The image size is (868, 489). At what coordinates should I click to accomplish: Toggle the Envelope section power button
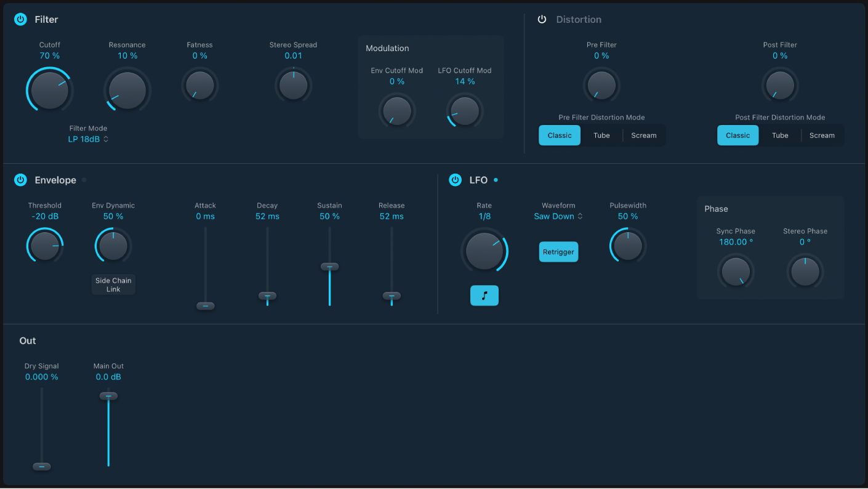click(20, 180)
